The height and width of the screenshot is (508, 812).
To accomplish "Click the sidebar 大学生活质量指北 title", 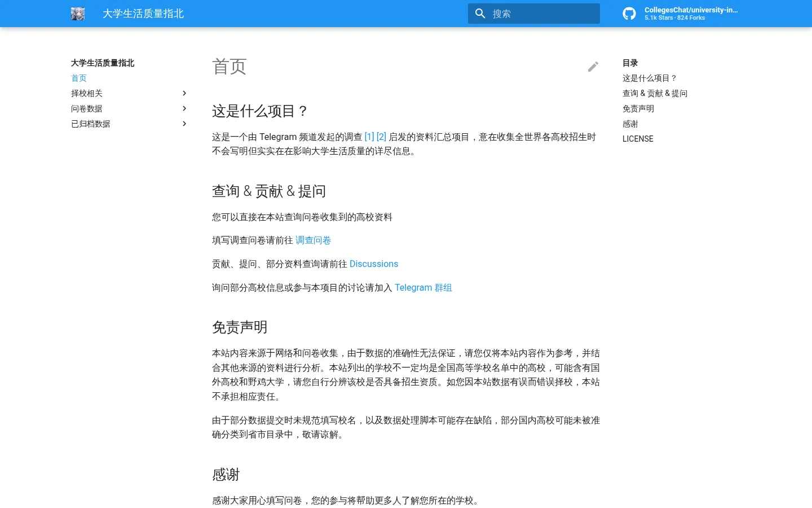I will tap(103, 63).
